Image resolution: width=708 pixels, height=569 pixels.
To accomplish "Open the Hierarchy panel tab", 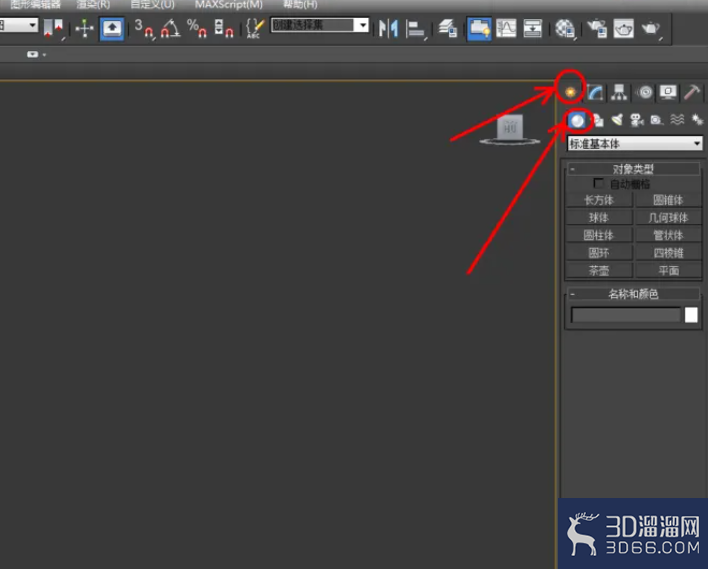I will 619,92.
